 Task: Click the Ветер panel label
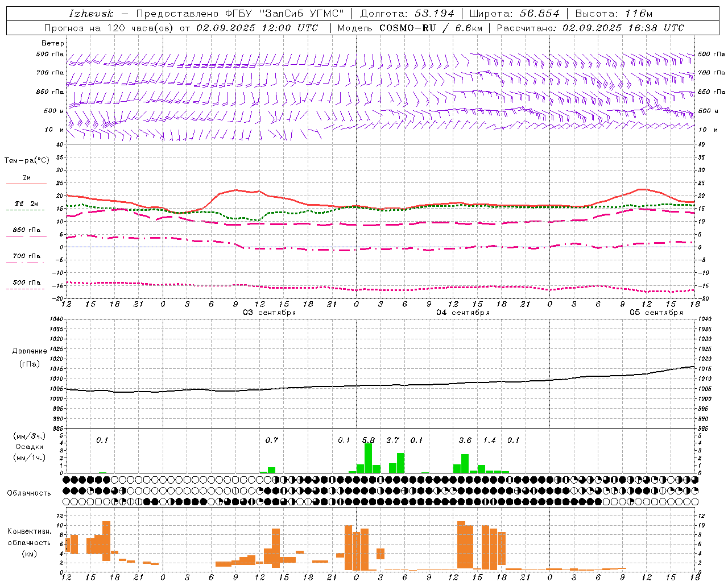pyautogui.click(x=53, y=43)
